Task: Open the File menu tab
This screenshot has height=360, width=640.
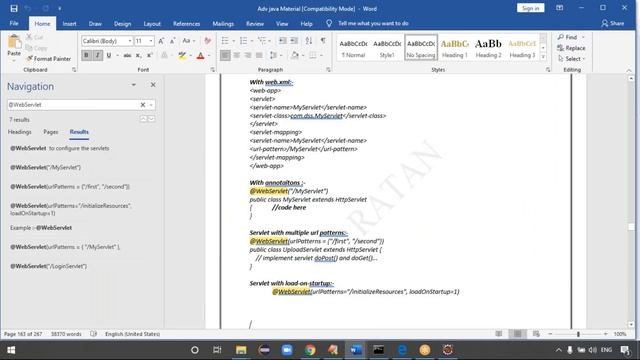Action: pos(14,24)
